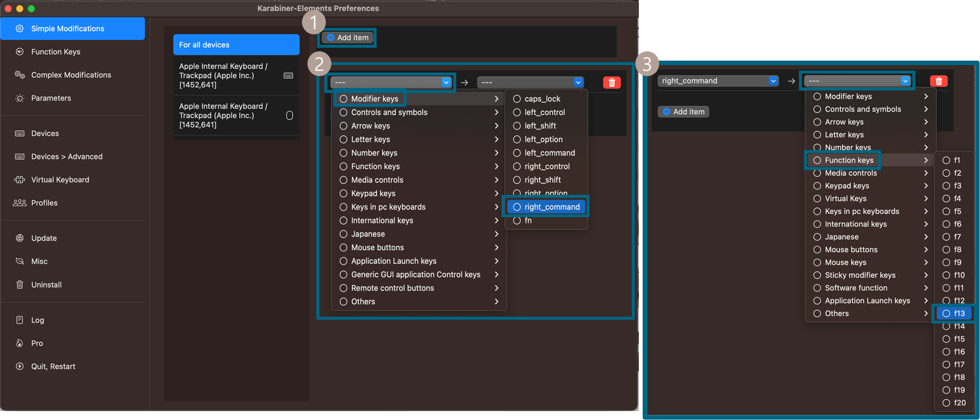Click the Misc leaf icon

click(19, 261)
